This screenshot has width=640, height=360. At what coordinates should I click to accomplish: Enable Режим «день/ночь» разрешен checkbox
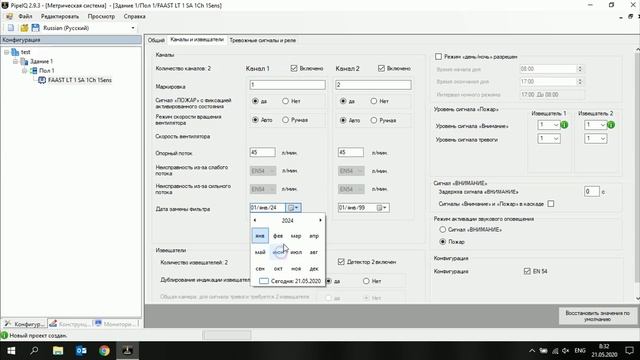(x=438, y=57)
